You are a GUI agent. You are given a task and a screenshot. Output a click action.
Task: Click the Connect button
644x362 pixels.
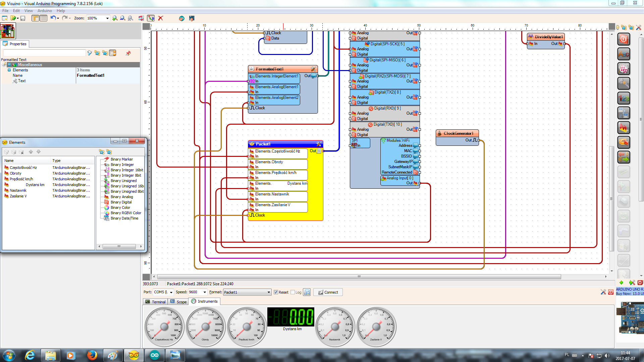click(x=328, y=292)
